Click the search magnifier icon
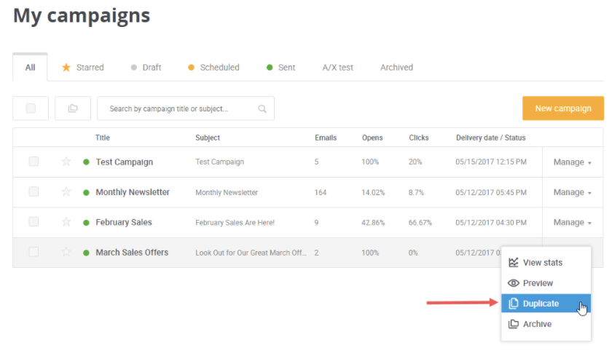The width and height of the screenshot is (612, 364). pyautogui.click(x=262, y=109)
